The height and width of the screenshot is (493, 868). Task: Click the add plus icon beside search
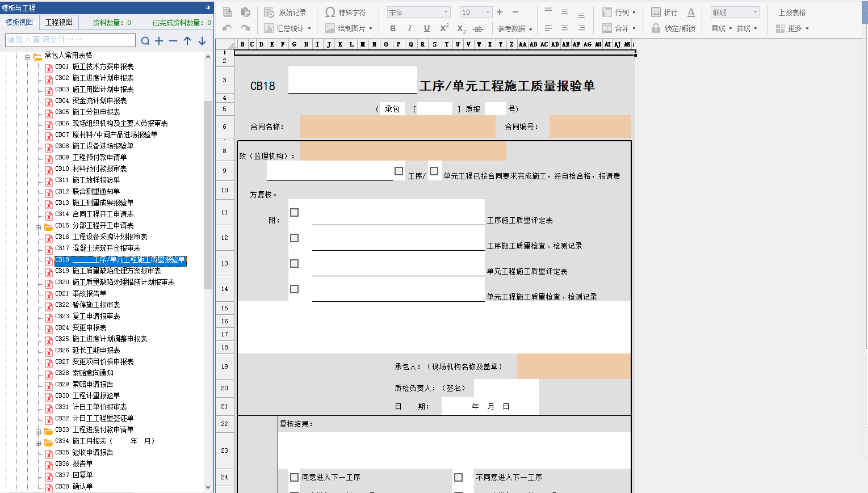tap(159, 41)
